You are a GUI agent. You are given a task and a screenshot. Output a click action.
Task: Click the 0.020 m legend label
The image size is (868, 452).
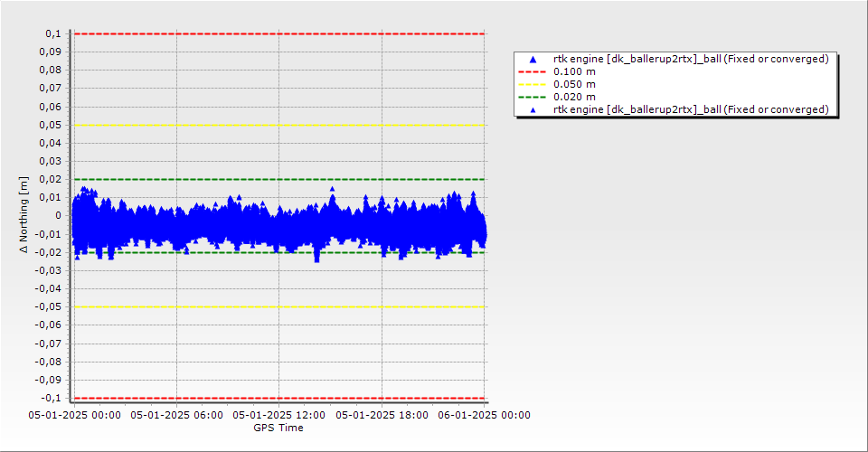tap(575, 97)
